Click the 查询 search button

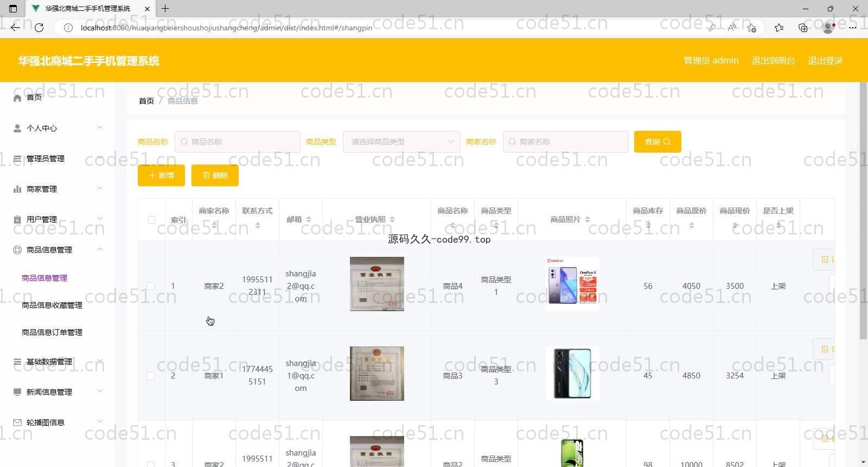[658, 142]
